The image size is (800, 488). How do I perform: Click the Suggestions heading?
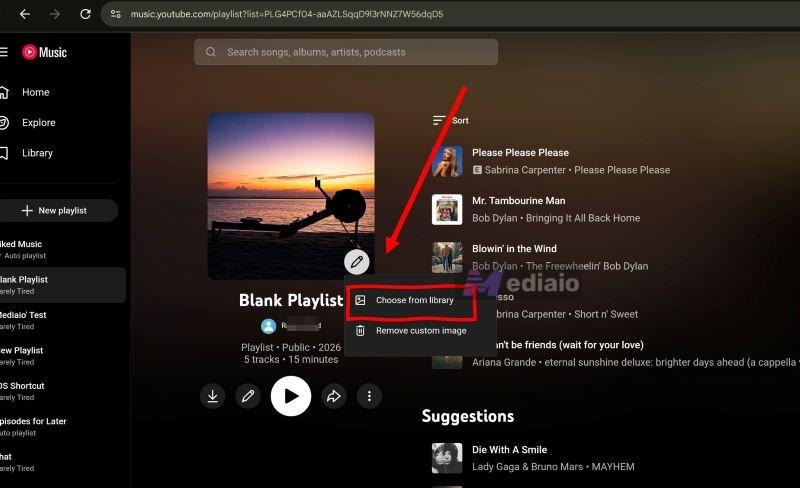(468, 416)
